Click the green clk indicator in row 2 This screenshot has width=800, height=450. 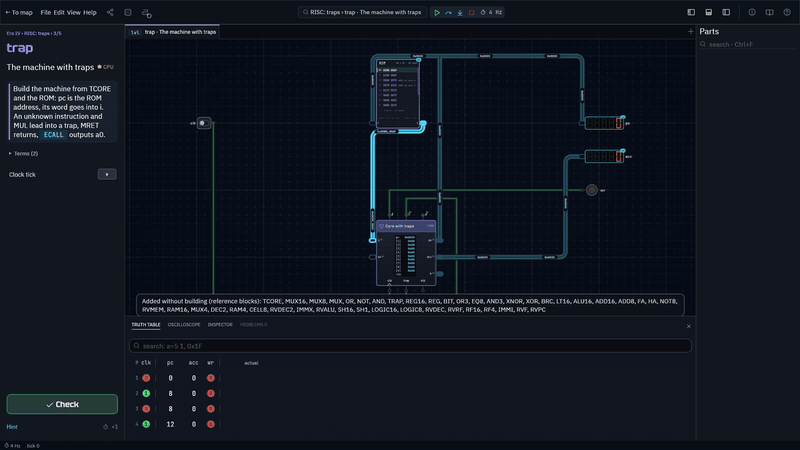click(146, 393)
